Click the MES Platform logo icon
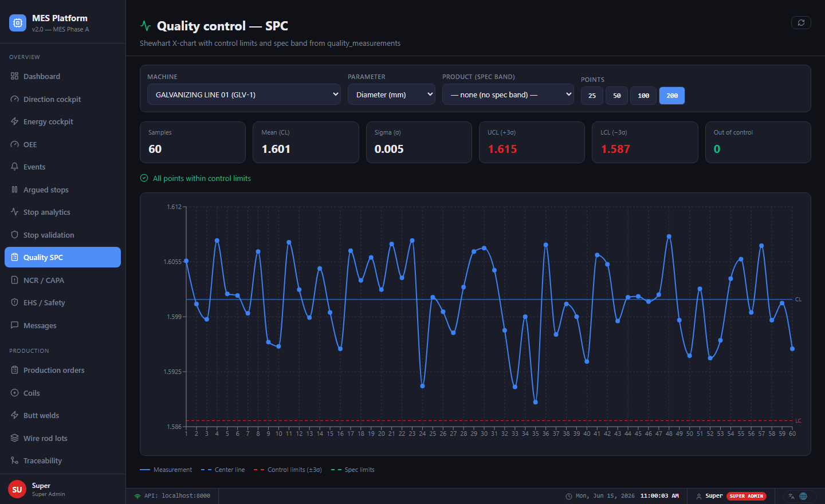The image size is (825, 504). [x=18, y=23]
